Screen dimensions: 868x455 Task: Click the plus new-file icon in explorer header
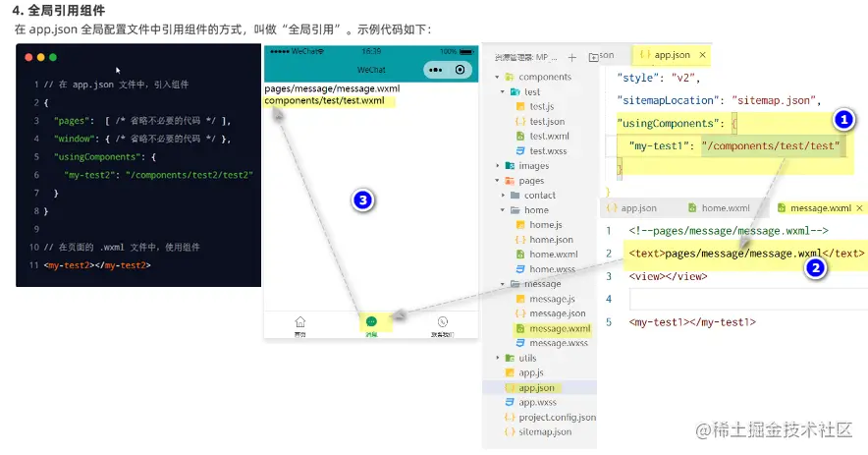pos(571,57)
